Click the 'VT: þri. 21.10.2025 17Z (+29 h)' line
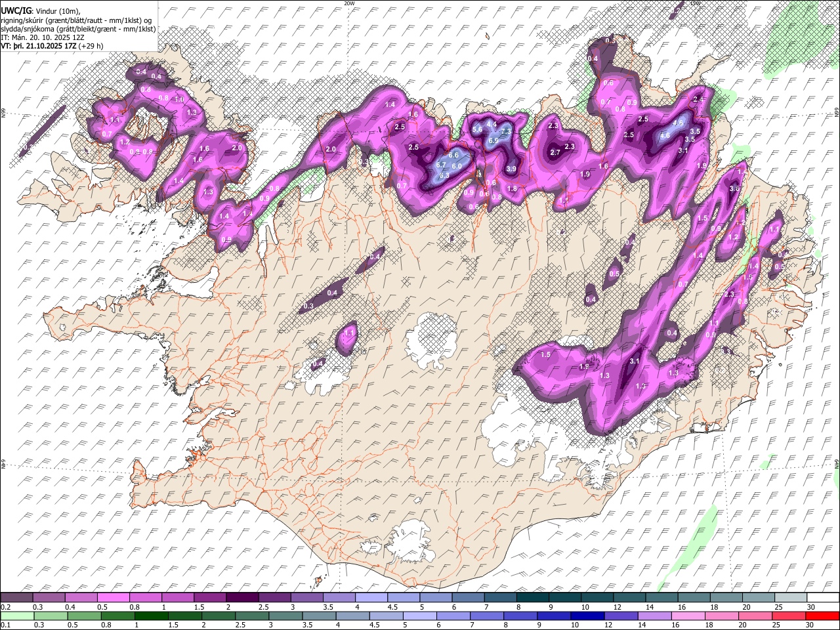The image size is (840, 630). (x=52, y=46)
